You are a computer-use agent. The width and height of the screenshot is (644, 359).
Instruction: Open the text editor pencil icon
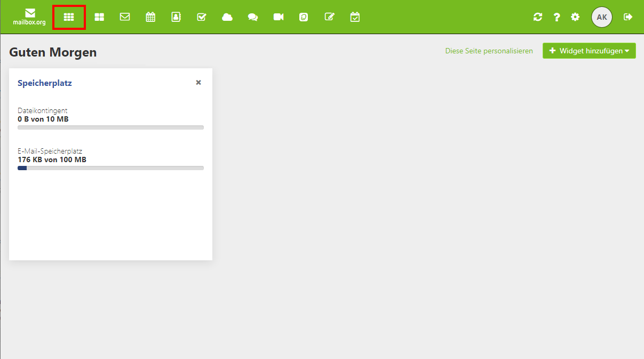330,17
